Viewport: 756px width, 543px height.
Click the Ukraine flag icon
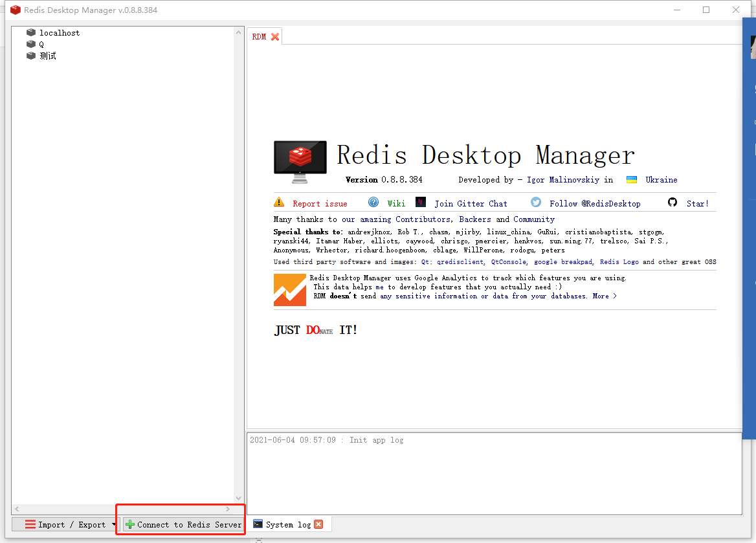pos(632,179)
